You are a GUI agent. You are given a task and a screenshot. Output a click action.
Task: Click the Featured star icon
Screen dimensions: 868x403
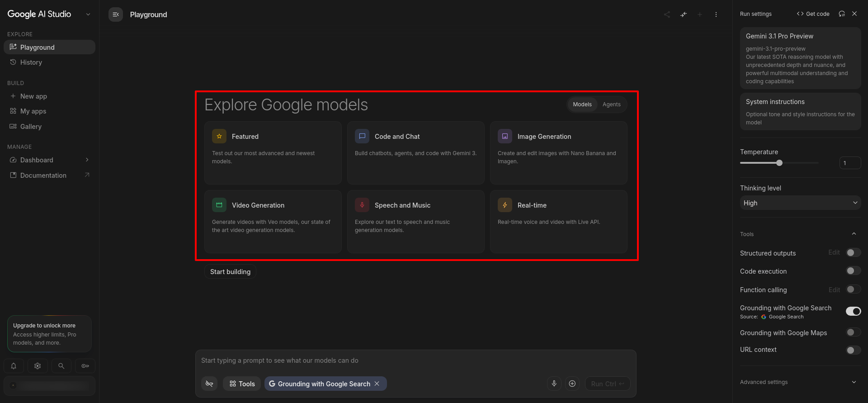click(x=219, y=136)
